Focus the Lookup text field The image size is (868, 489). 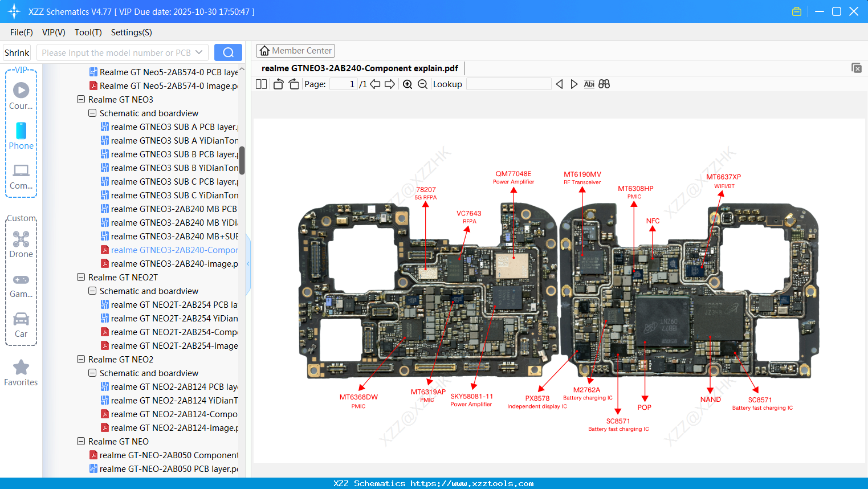[509, 84]
